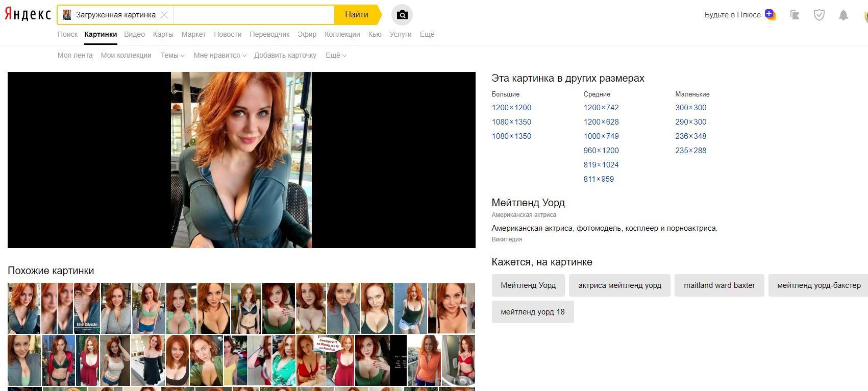
Task: Open the 1000×749 size link
Action: tap(601, 136)
